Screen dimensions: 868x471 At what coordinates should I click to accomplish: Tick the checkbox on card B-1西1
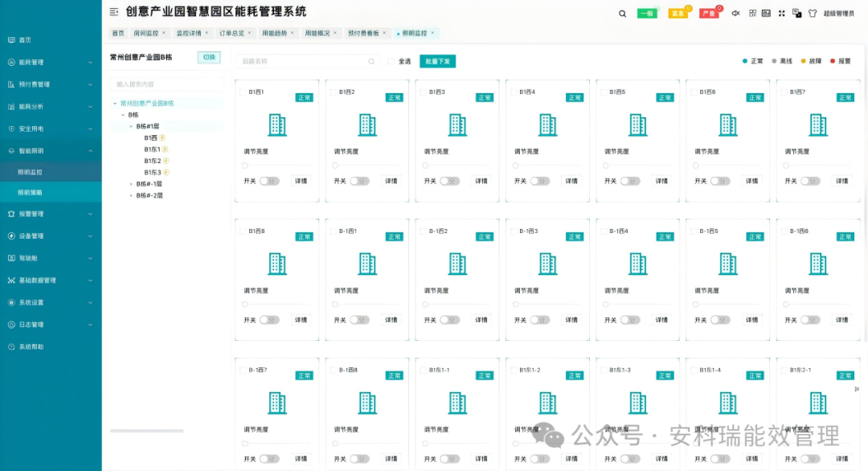tap(334, 231)
